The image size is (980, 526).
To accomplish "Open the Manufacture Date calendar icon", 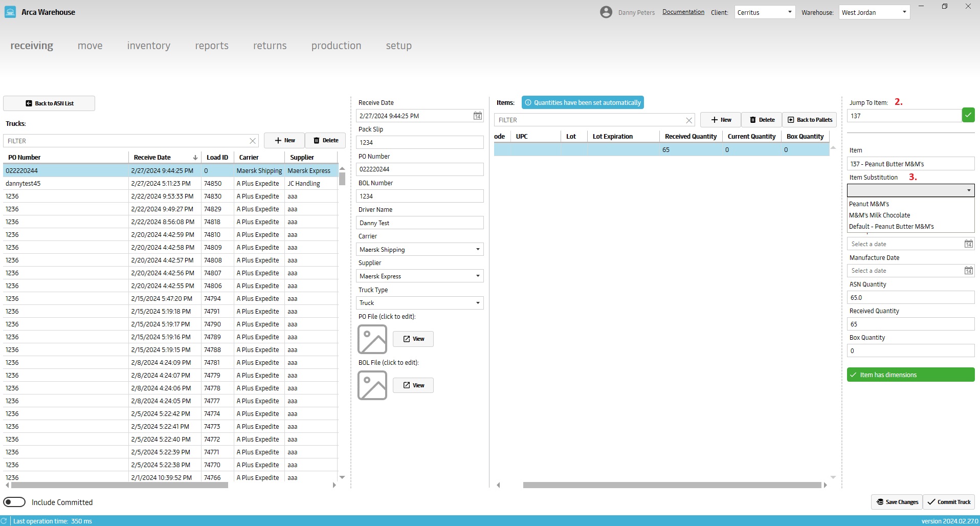I will pyautogui.click(x=968, y=271).
